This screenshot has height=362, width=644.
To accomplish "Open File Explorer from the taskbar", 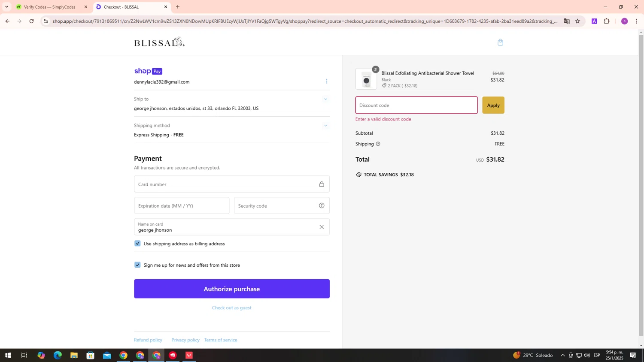I will point(74,355).
